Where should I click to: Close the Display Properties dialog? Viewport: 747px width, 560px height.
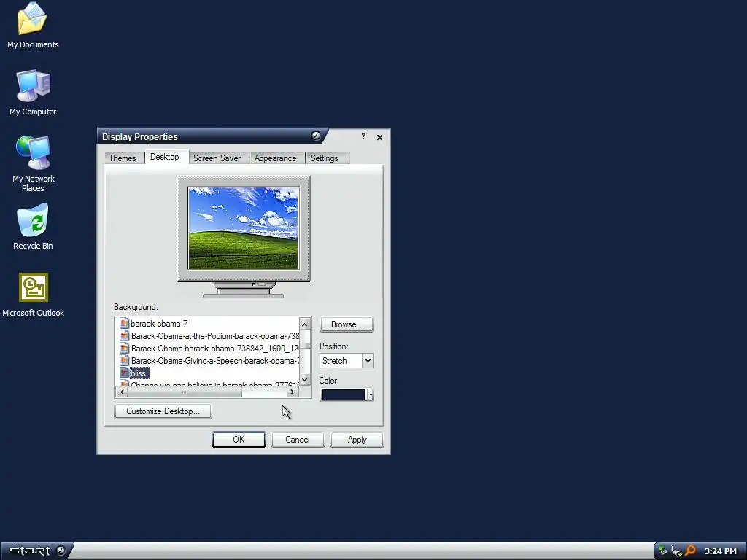click(x=379, y=137)
